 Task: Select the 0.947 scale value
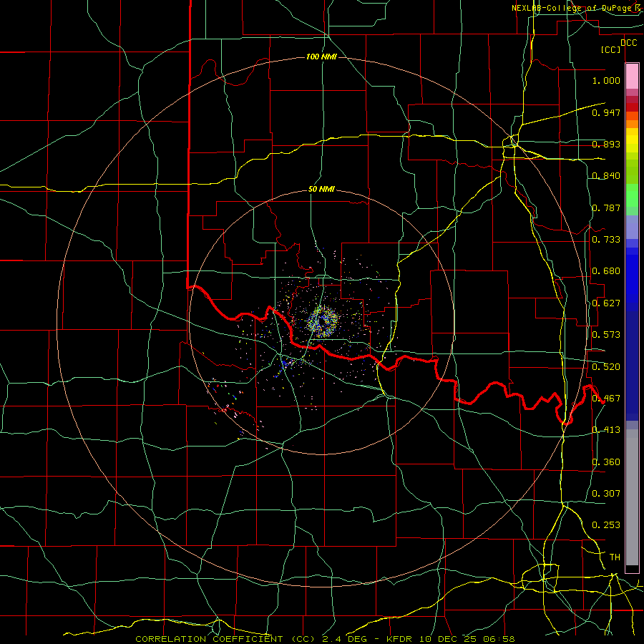click(x=606, y=112)
